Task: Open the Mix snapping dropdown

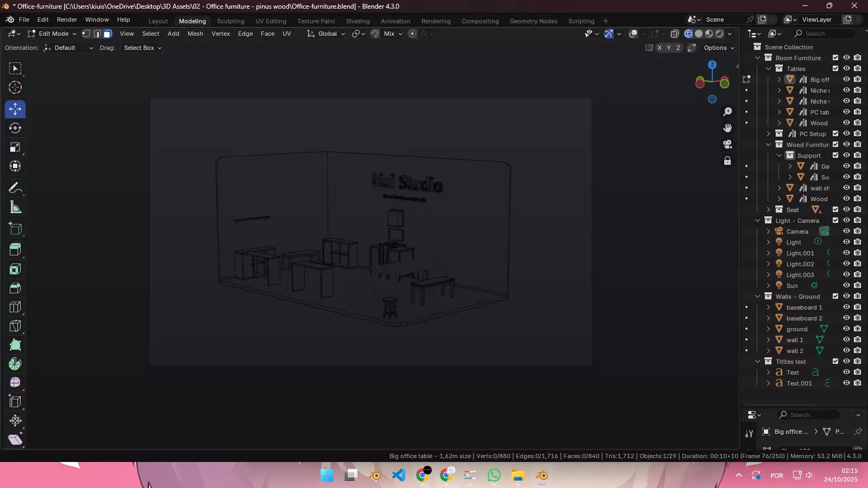Action: [x=393, y=34]
